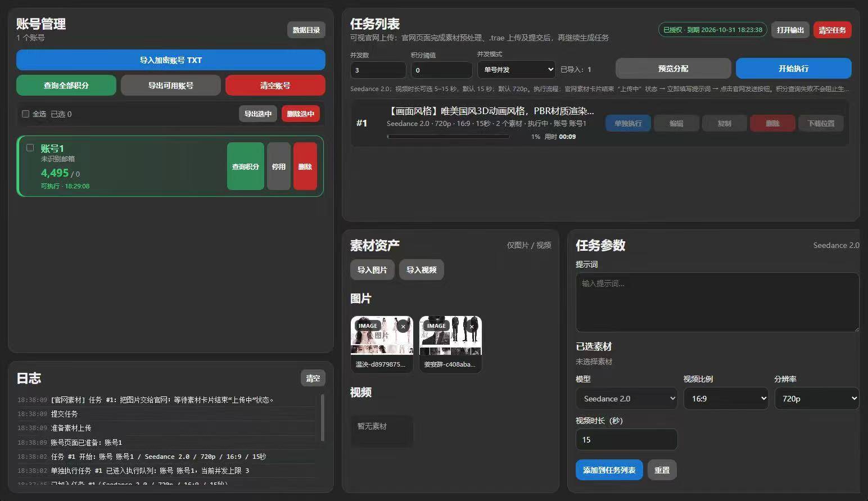The height and width of the screenshot is (501, 868).
Task: Click the blue 添加到任务列表 button
Action: [x=609, y=470]
